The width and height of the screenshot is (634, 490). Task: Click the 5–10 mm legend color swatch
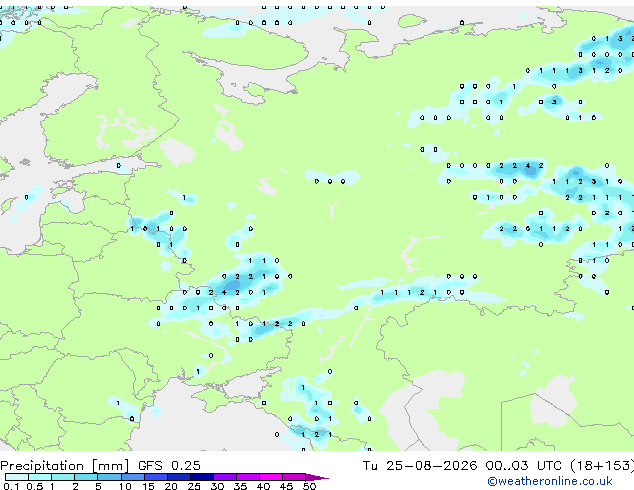tap(109, 477)
